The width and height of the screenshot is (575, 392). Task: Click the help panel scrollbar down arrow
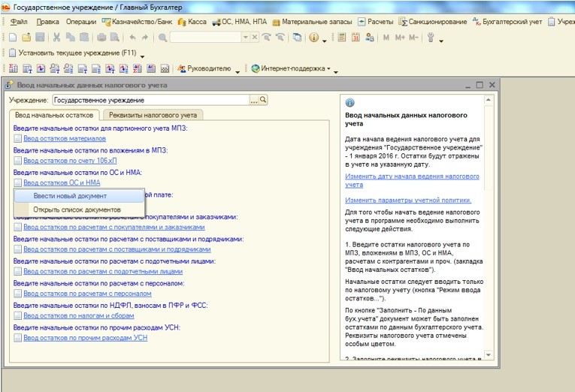490,354
